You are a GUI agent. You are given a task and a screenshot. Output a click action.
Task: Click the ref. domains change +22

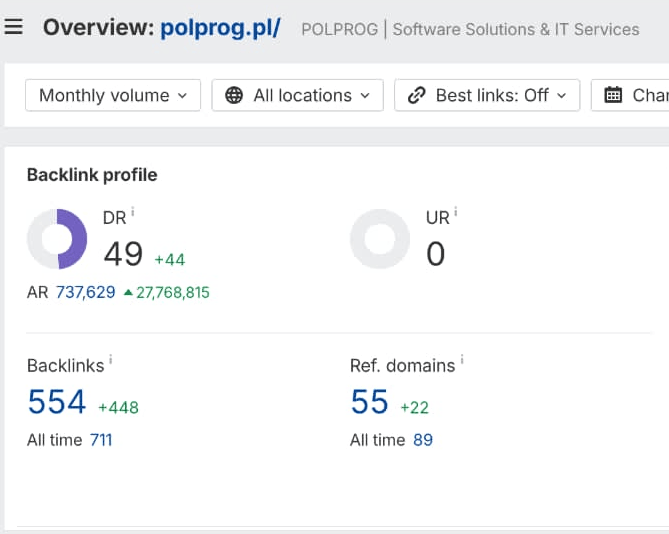click(x=415, y=408)
